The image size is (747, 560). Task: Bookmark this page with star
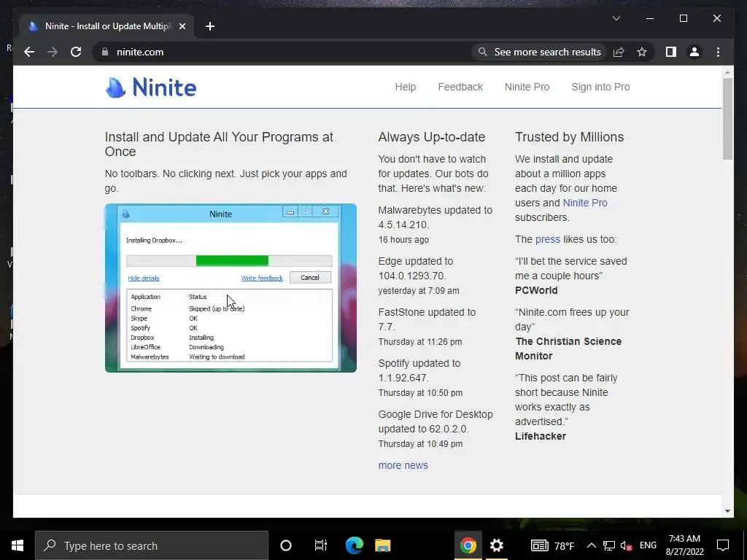click(642, 52)
